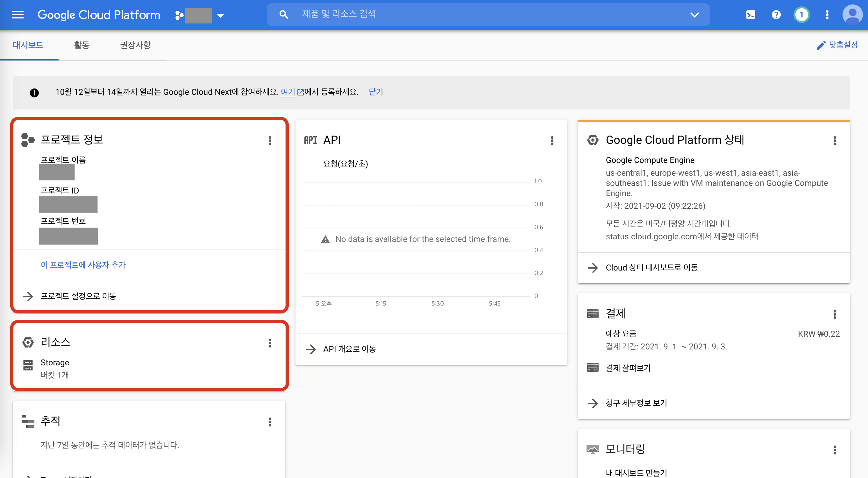This screenshot has width=868, height=478.
Task: Open the Storage resource entry
Action: click(54, 363)
